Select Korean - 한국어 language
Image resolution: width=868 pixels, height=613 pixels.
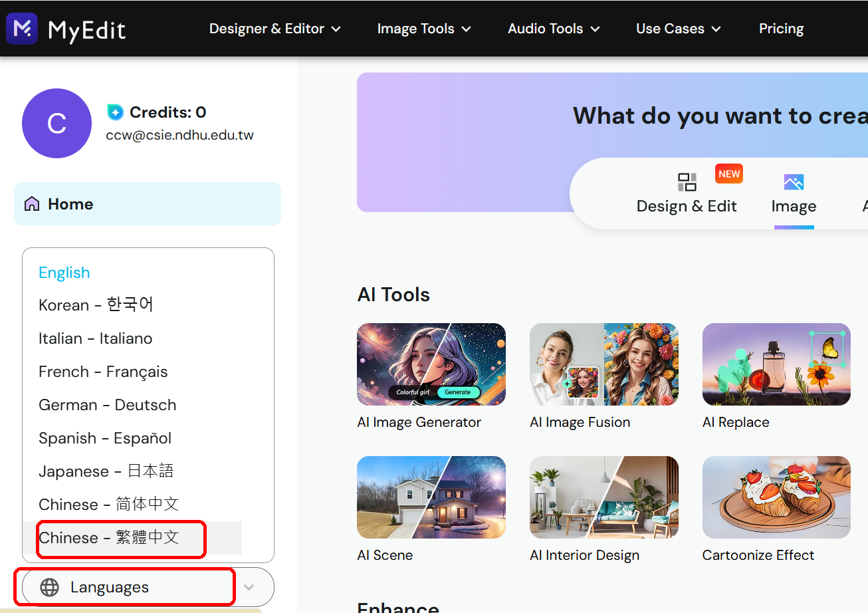pyautogui.click(x=96, y=305)
